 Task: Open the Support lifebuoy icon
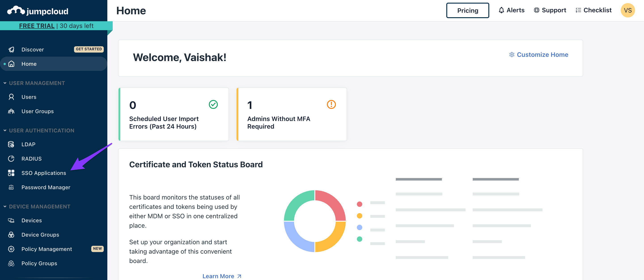(536, 10)
